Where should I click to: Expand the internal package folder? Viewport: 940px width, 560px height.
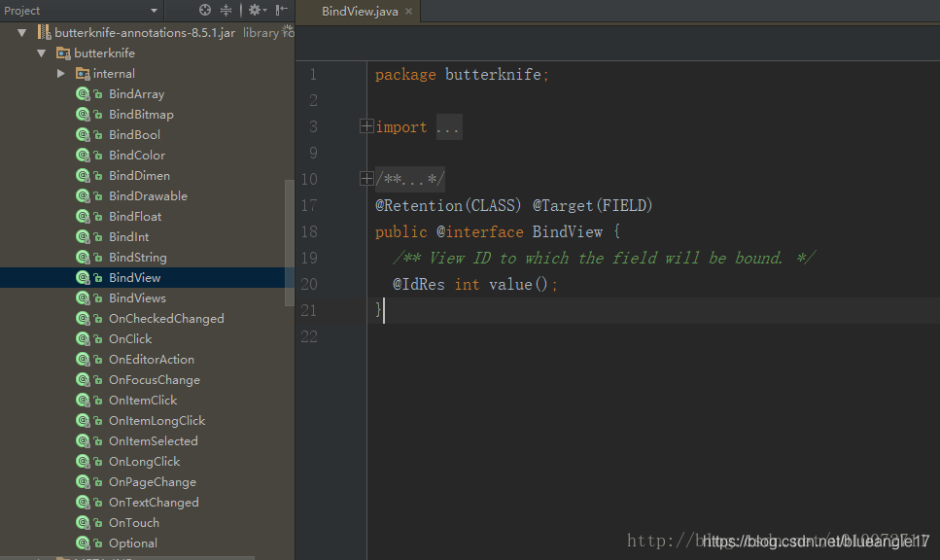(61, 74)
